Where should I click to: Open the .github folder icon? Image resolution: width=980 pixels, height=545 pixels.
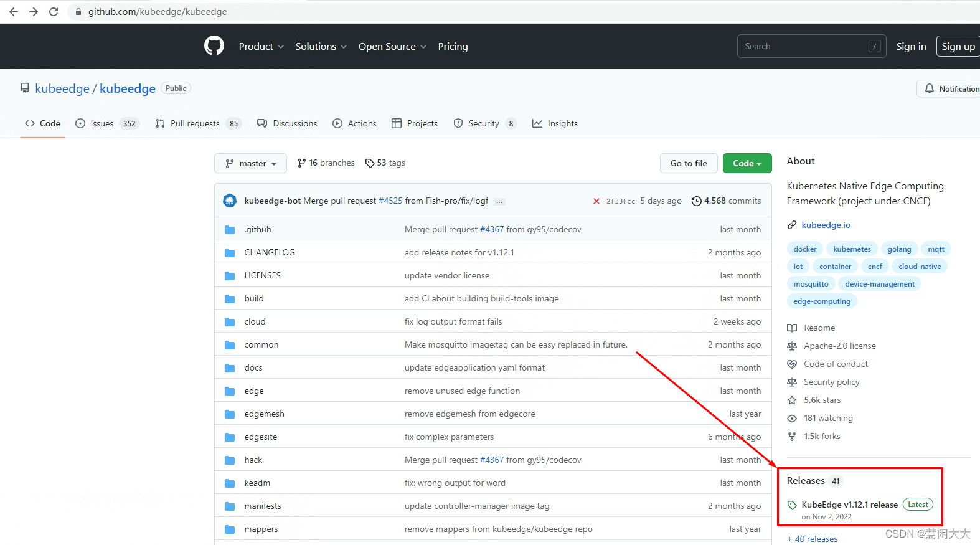tap(230, 229)
